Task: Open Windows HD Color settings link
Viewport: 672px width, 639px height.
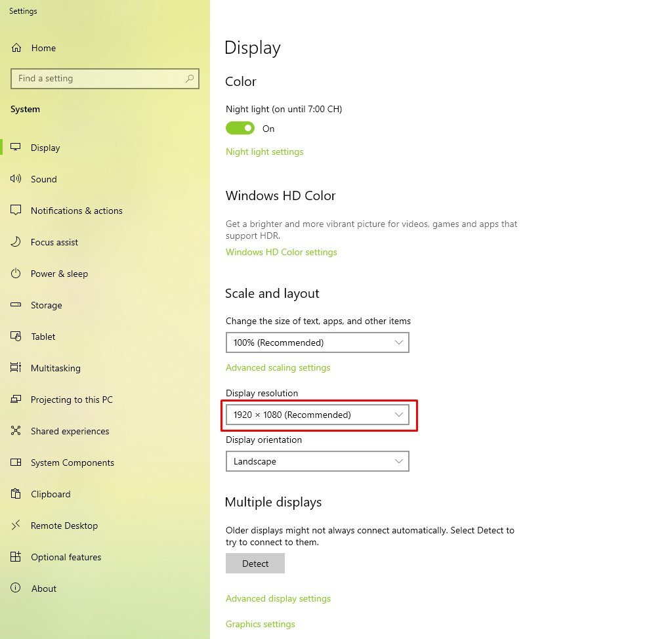Action: tap(281, 252)
